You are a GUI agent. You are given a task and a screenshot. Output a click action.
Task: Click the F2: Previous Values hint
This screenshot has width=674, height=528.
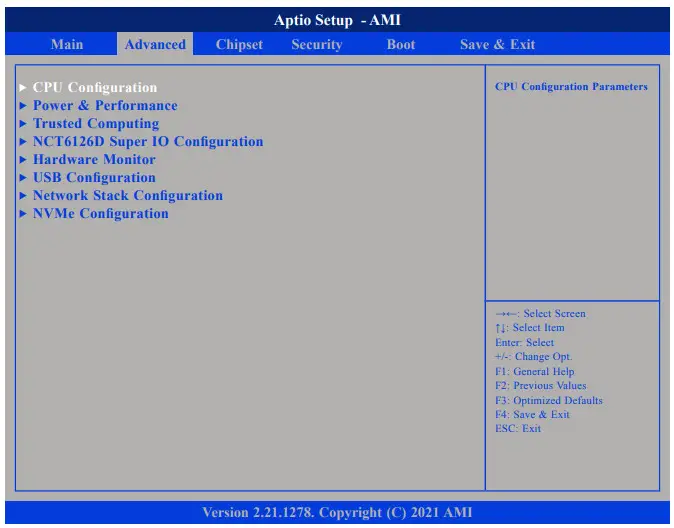point(541,385)
